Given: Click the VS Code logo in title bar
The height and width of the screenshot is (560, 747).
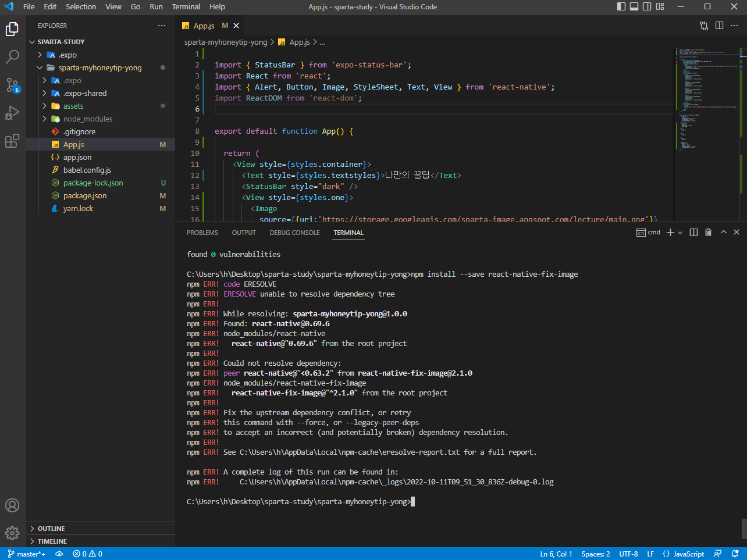Looking at the screenshot, I should (9, 6).
